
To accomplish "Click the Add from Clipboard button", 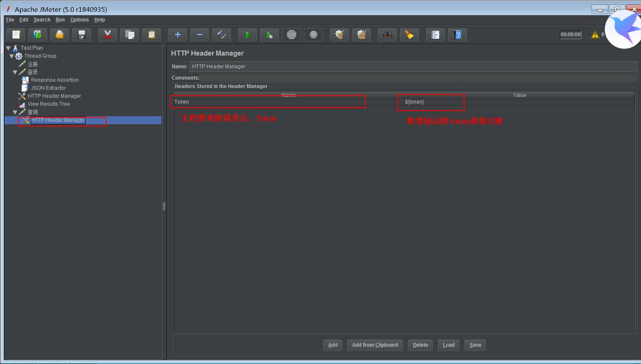I will click(375, 345).
